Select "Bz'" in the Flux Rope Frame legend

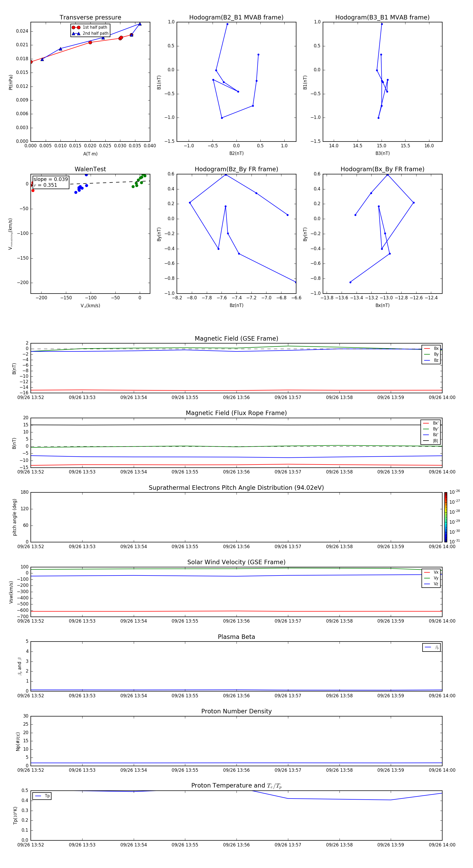tap(431, 435)
